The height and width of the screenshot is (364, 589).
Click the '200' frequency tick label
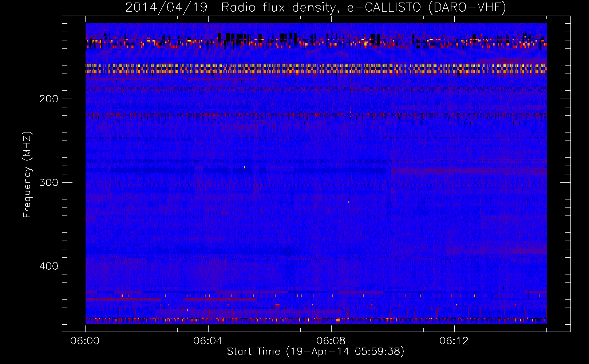tap(49, 99)
